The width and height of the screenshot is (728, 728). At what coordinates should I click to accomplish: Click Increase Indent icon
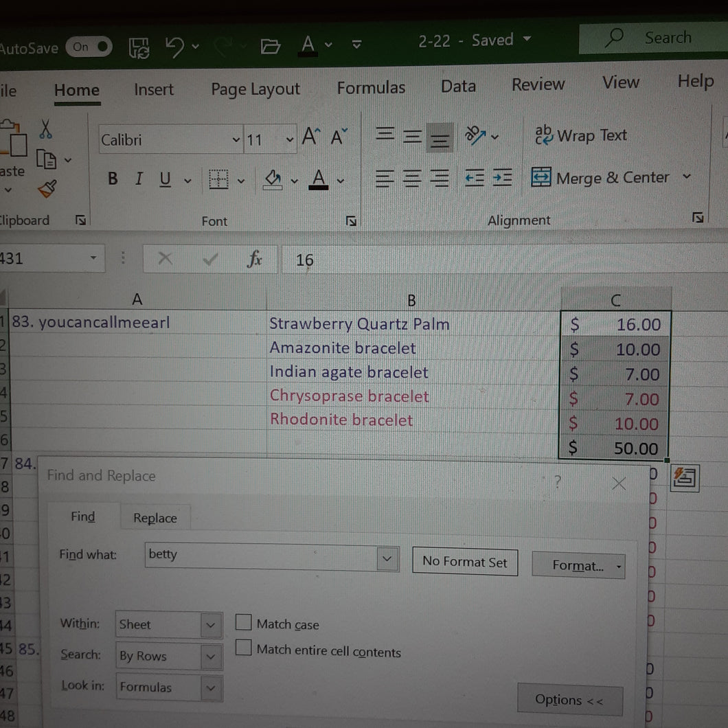(x=502, y=178)
